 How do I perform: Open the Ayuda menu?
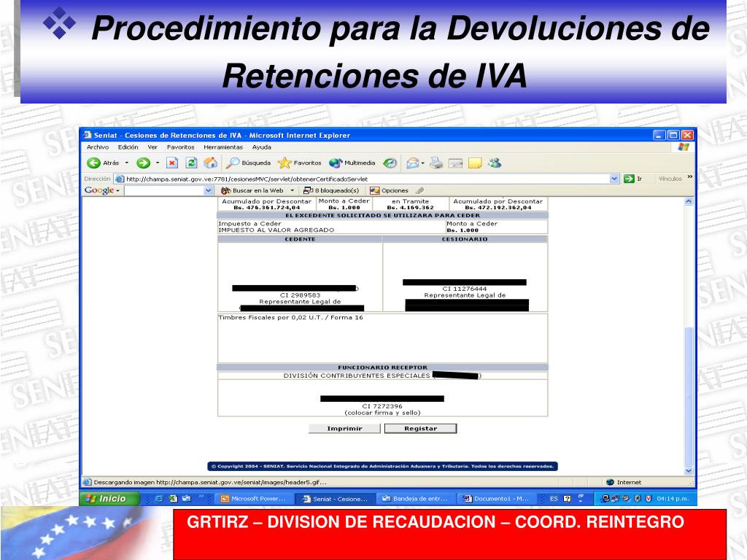262,147
